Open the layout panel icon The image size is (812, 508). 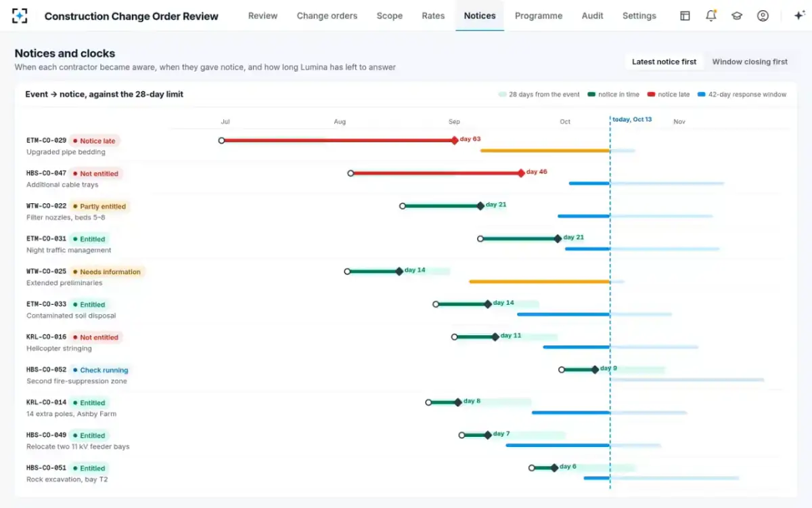point(685,16)
